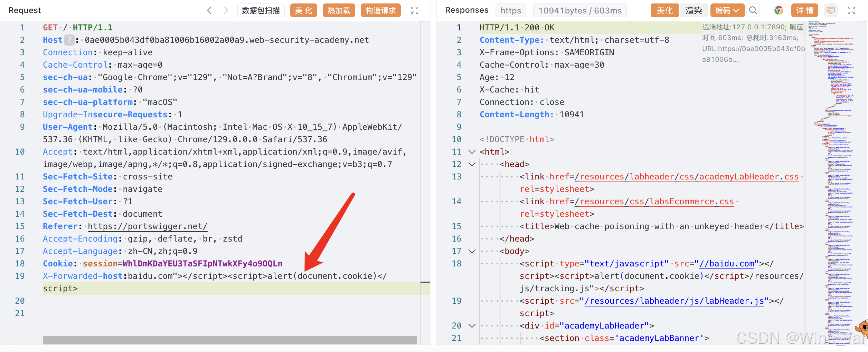Click the User-Agent header in request
The height and width of the screenshot is (352, 868).
click(x=222, y=133)
